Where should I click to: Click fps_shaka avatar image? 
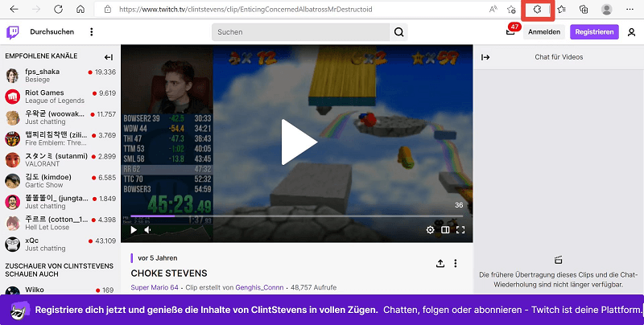coord(12,76)
